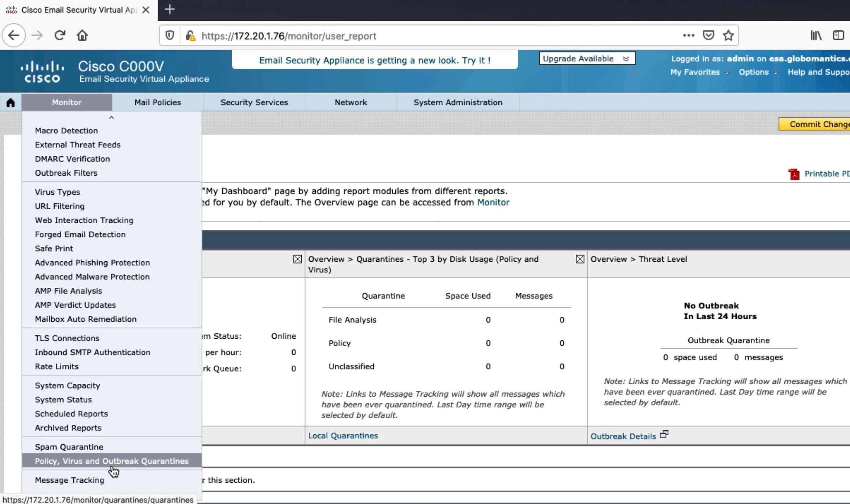Open Safe Print menu item

coord(54,249)
